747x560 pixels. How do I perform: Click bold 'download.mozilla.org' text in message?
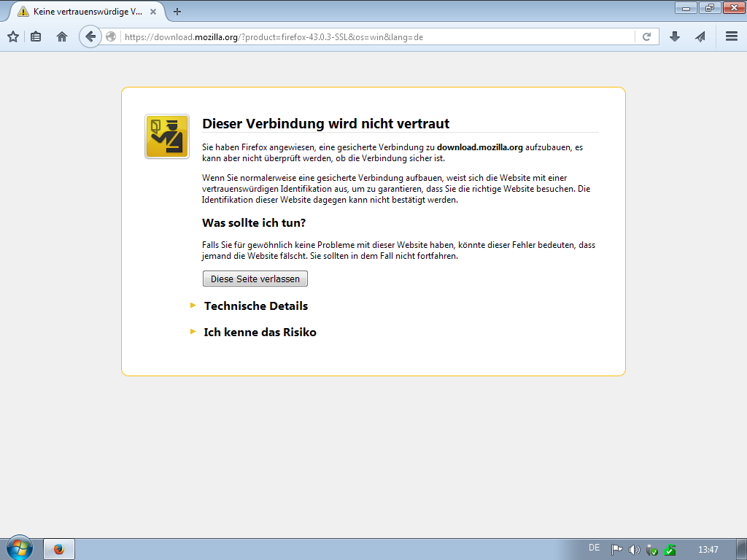coord(480,147)
